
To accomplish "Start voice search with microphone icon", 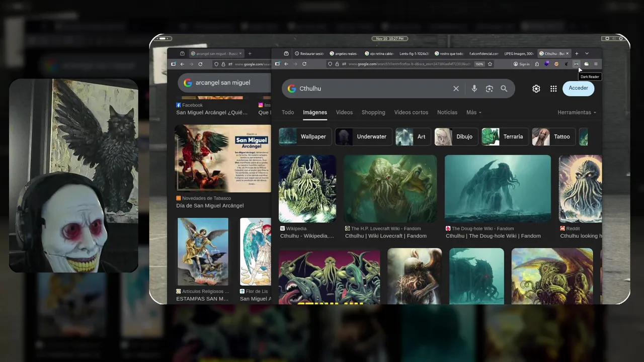I will (474, 88).
